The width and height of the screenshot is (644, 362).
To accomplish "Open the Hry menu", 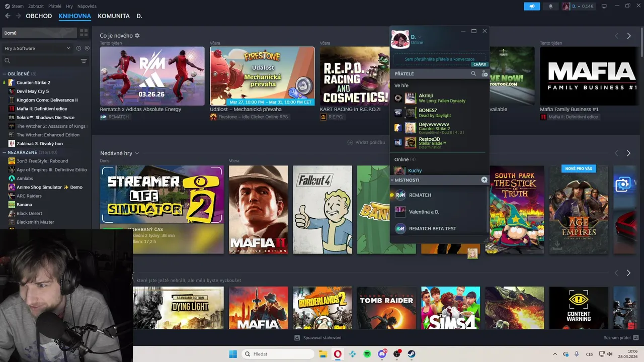I will tap(69, 6).
